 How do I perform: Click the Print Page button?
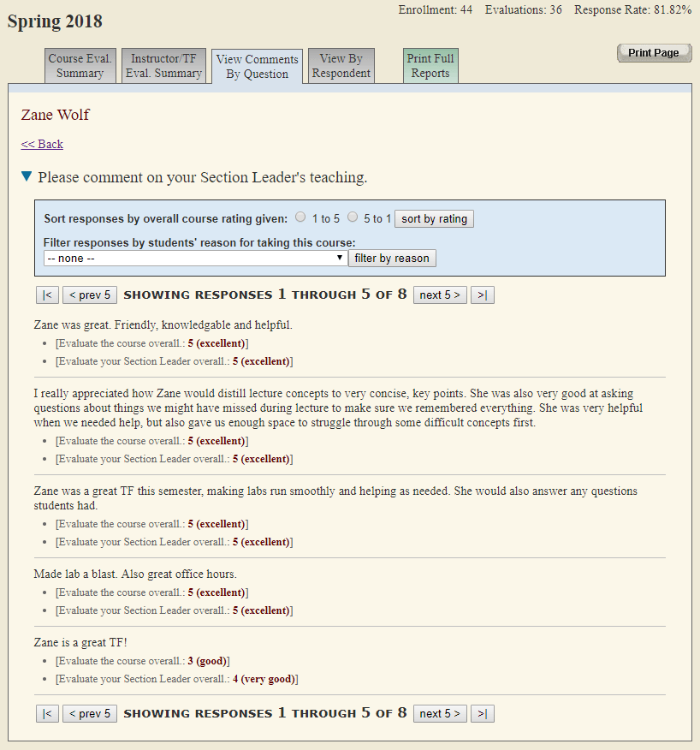[x=653, y=53]
